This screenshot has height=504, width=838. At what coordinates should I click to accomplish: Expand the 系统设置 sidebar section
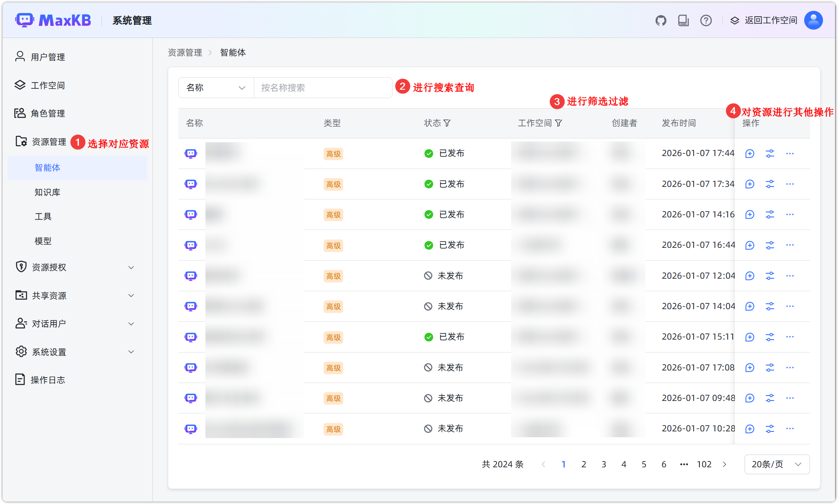(x=48, y=352)
